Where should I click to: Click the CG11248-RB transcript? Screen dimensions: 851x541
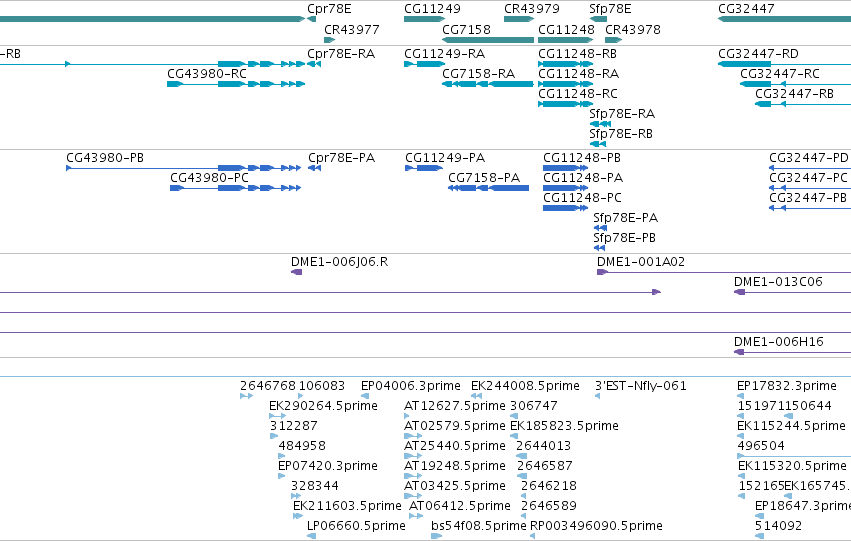(x=565, y=64)
